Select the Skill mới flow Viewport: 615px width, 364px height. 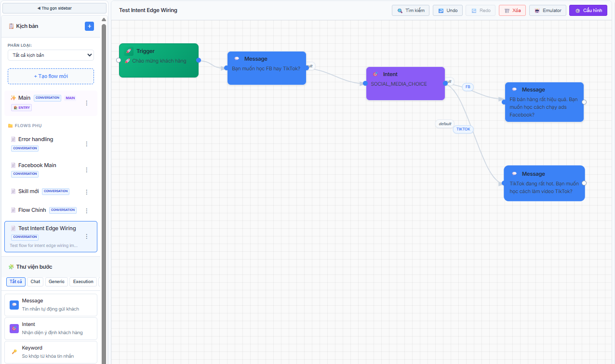click(x=51, y=192)
